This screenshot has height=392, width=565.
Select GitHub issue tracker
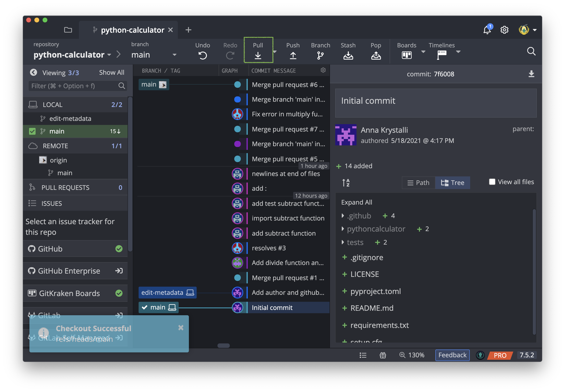tap(75, 248)
